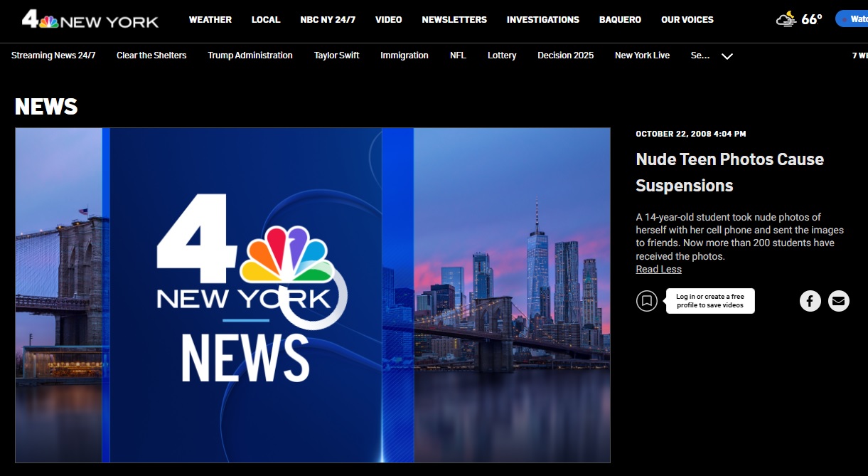Image resolution: width=868 pixels, height=476 pixels.
Task: Go to NBC NY 24/7
Action: pos(328,20)
